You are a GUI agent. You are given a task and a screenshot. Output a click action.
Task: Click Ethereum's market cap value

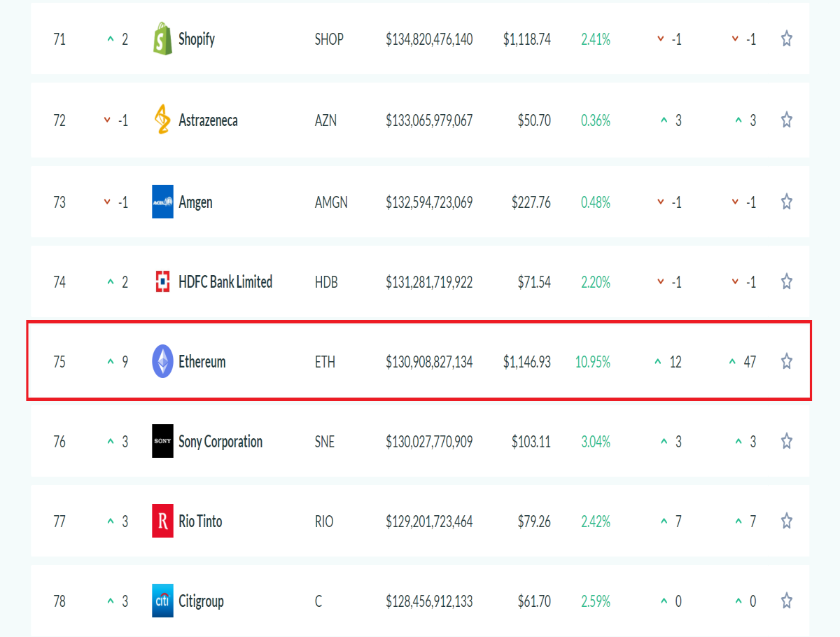coord(429,363)
